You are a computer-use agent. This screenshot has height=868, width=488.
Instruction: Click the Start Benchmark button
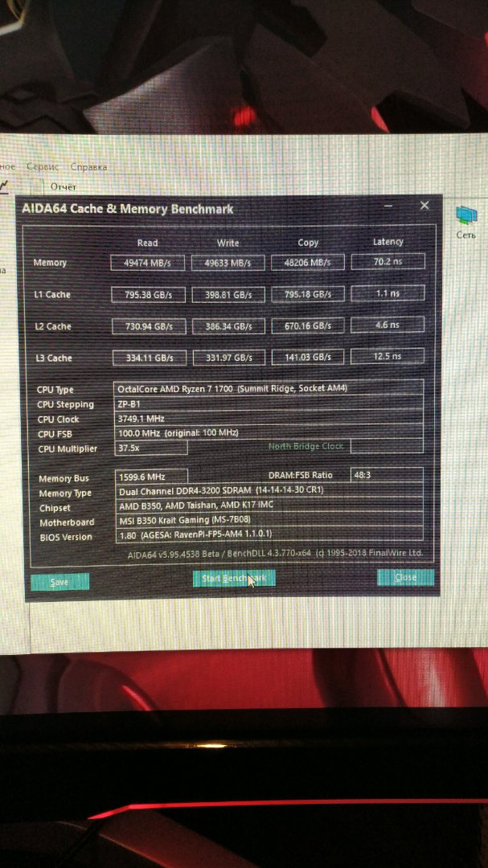pos(234,579)
